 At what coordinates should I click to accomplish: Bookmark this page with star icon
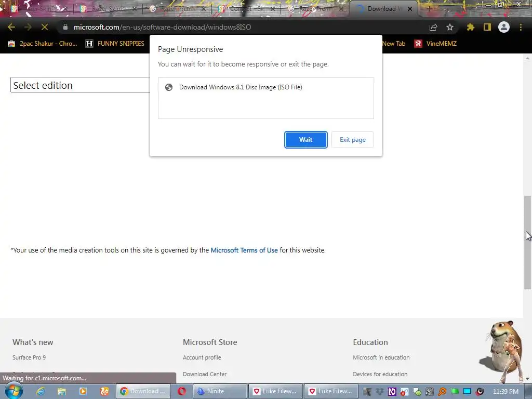(x=450, y=27)
